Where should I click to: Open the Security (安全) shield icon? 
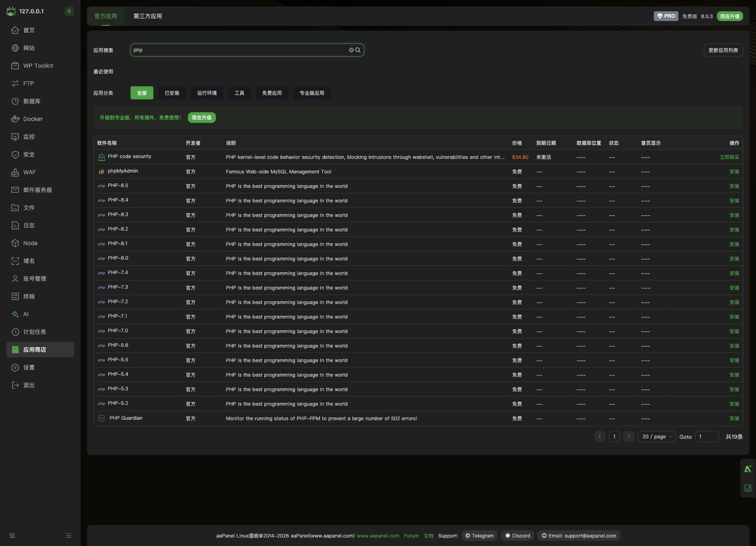click(x=15, y=154)
